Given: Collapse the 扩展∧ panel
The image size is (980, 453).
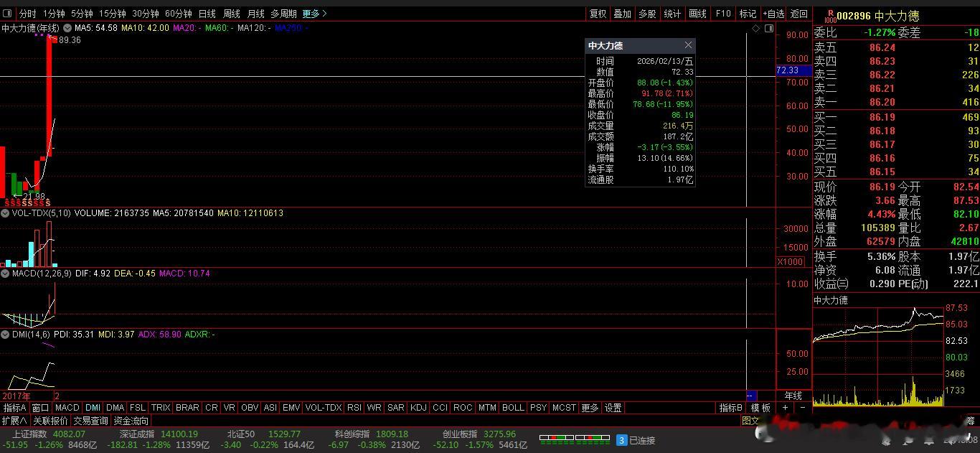Looking at the screenshot, I should pyautogui.click(x=14, y=421).
